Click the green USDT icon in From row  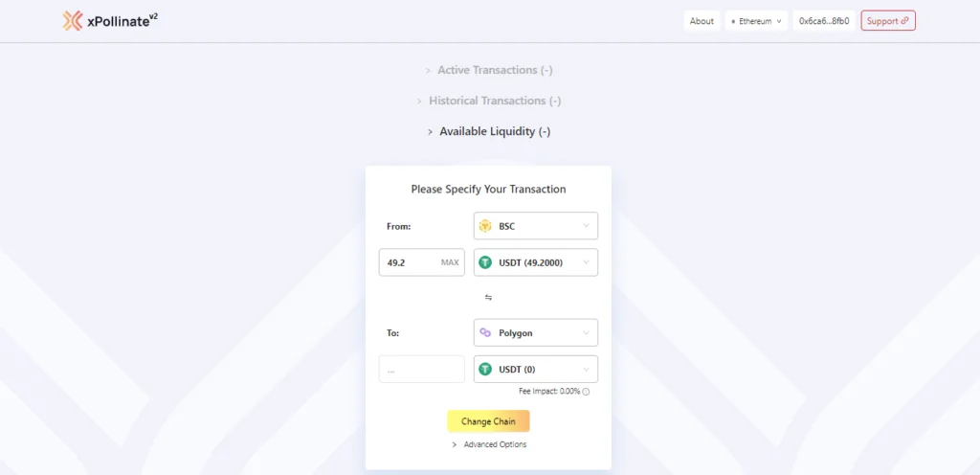tap(485, 263)
